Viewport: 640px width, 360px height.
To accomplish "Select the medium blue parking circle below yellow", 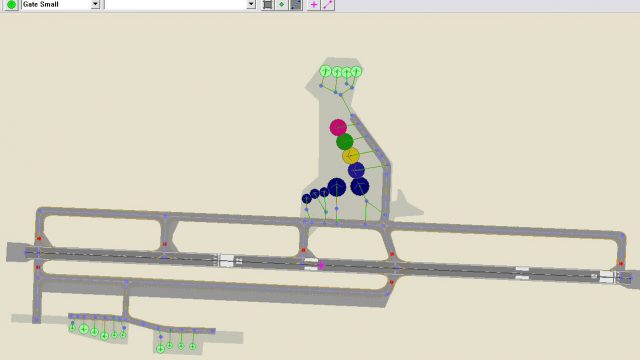I will (356, 170).
